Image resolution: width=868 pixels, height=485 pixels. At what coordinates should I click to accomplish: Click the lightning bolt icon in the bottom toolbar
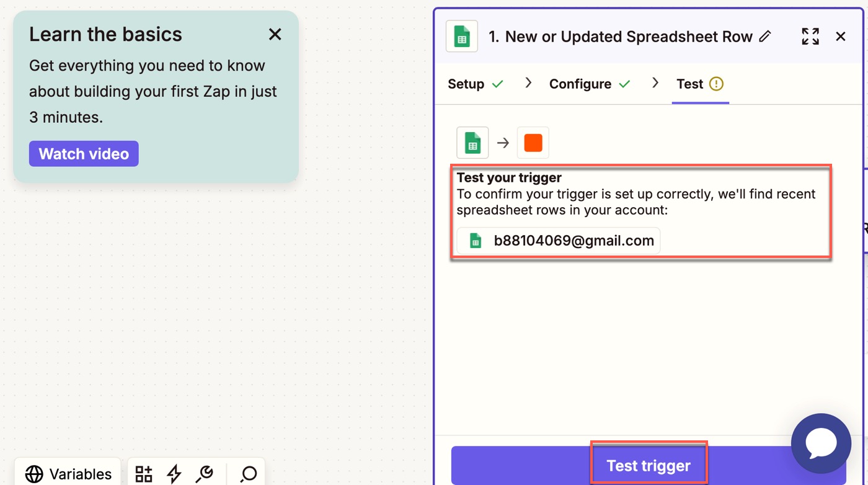[174, 474]
